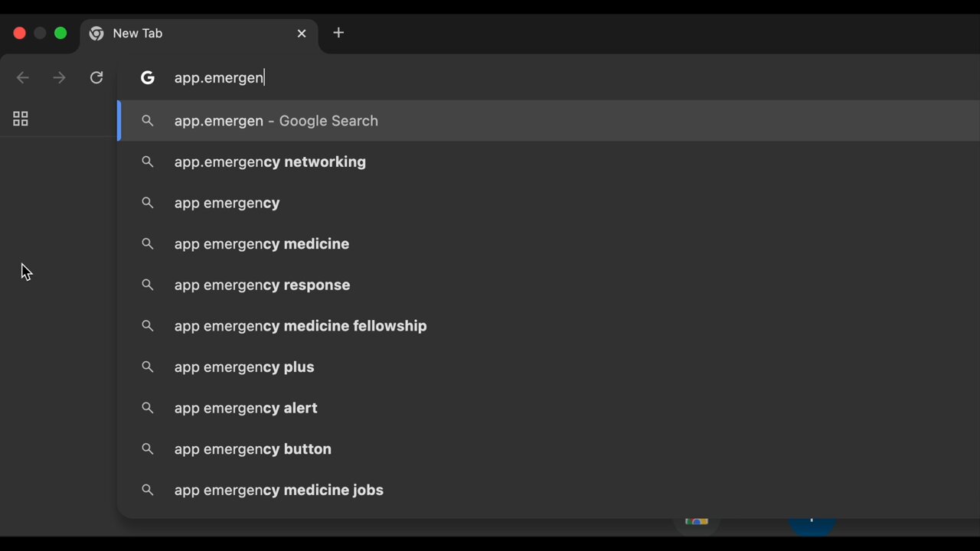Choose 'app emergency medicine' suggestion
Image resolution: width=980 pixels, height=551 pixels.
click(548, 244)
